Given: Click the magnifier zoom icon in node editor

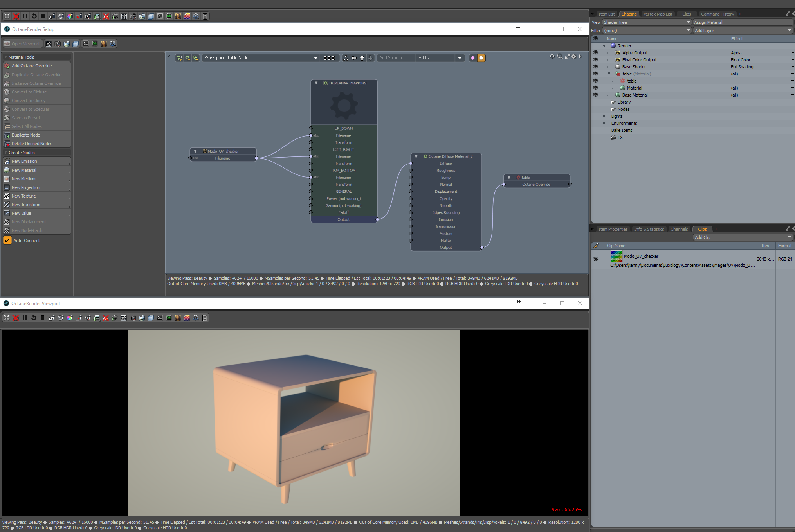Looking at the screenshot, I should [560, 57].
